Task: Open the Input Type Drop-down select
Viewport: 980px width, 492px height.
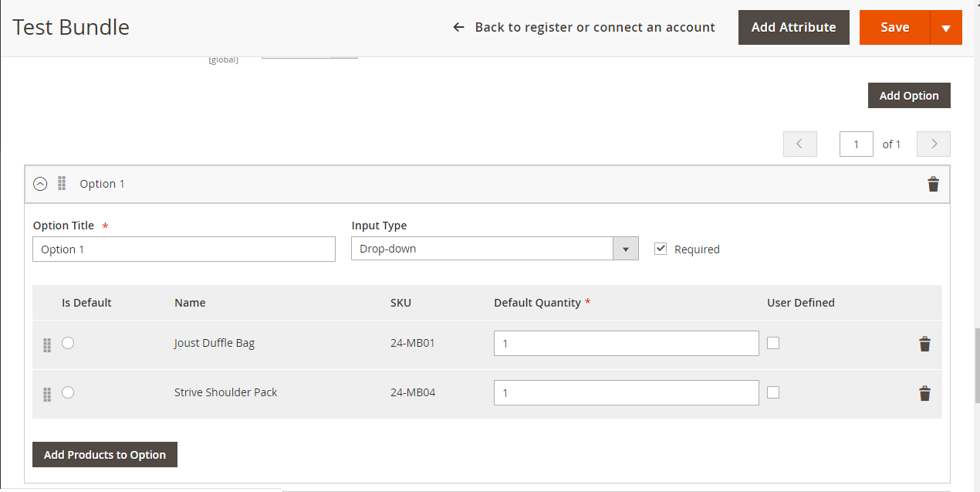Action: [x=495, y=249]
